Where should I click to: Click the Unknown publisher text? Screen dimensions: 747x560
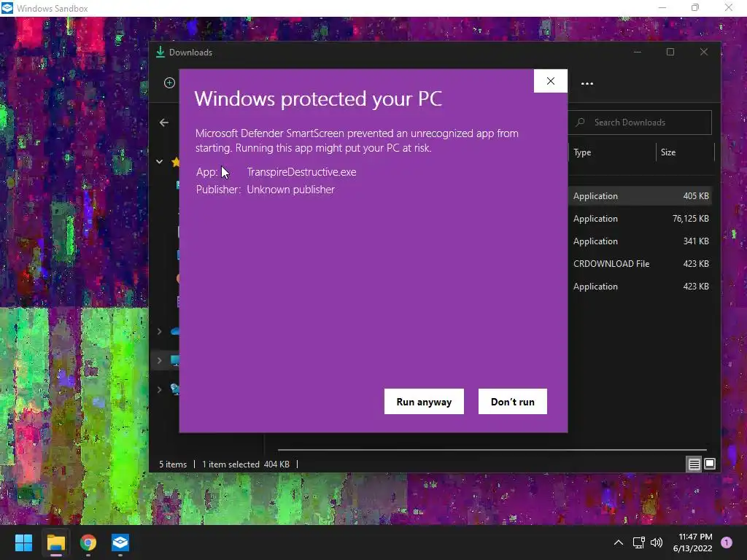(290, 190)
